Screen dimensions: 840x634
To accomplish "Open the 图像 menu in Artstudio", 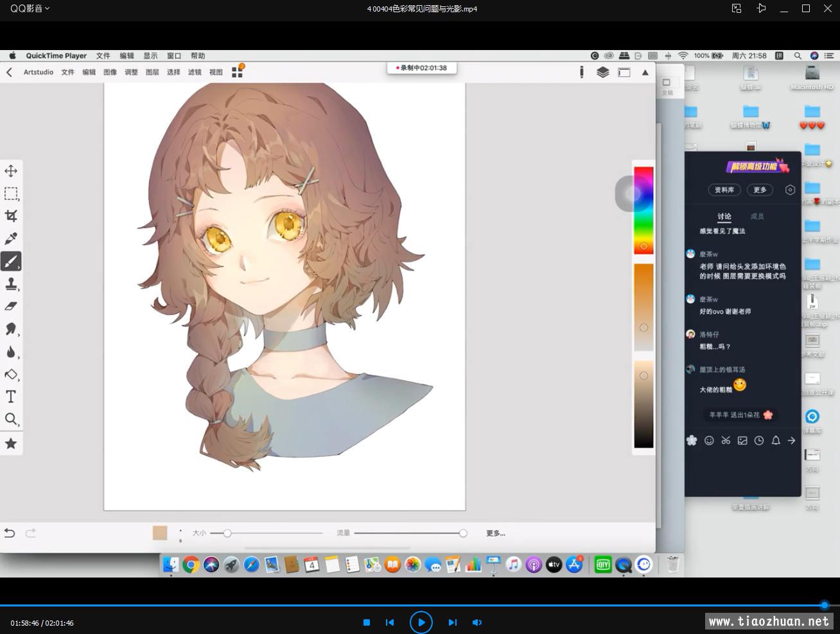I will pos(110,73).
